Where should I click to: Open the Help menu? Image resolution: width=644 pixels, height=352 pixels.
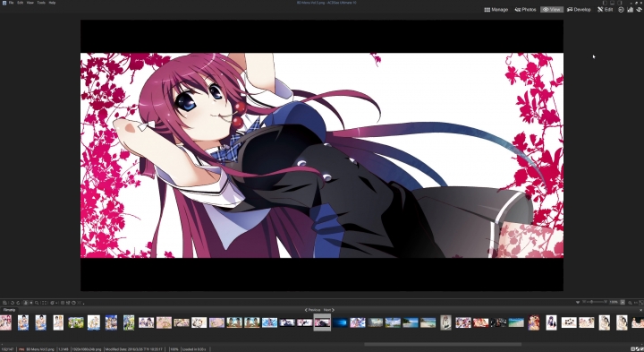[52, 3]
